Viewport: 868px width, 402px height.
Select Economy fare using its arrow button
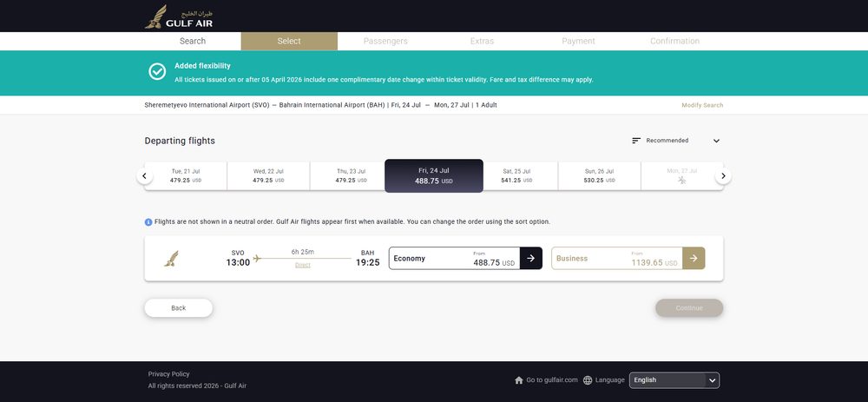[x=531, y=258]
